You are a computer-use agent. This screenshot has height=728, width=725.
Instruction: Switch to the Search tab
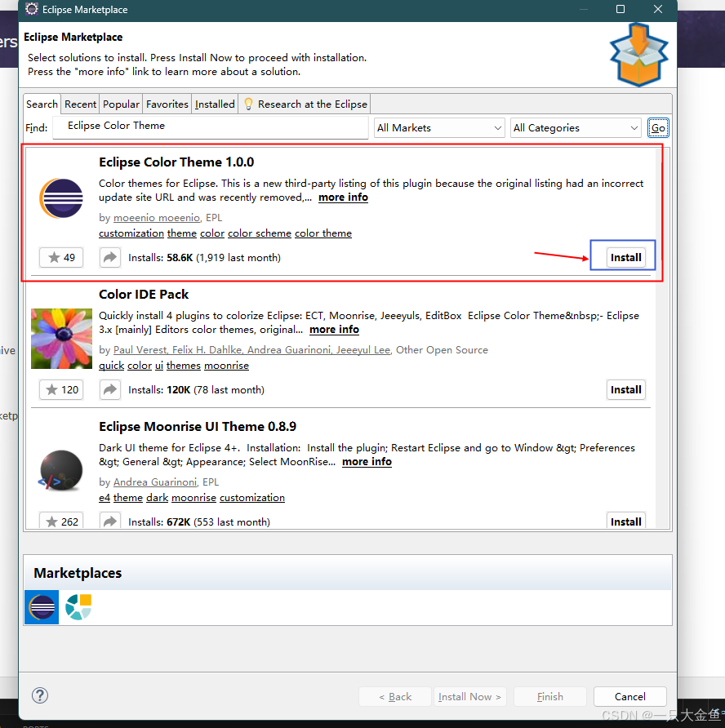click(42, 104)
